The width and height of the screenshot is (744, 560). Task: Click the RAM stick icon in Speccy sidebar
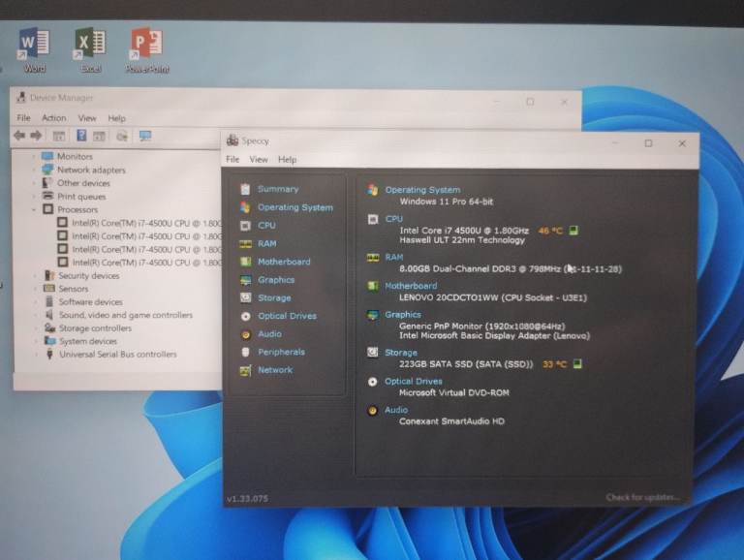(x=245, y=244)
